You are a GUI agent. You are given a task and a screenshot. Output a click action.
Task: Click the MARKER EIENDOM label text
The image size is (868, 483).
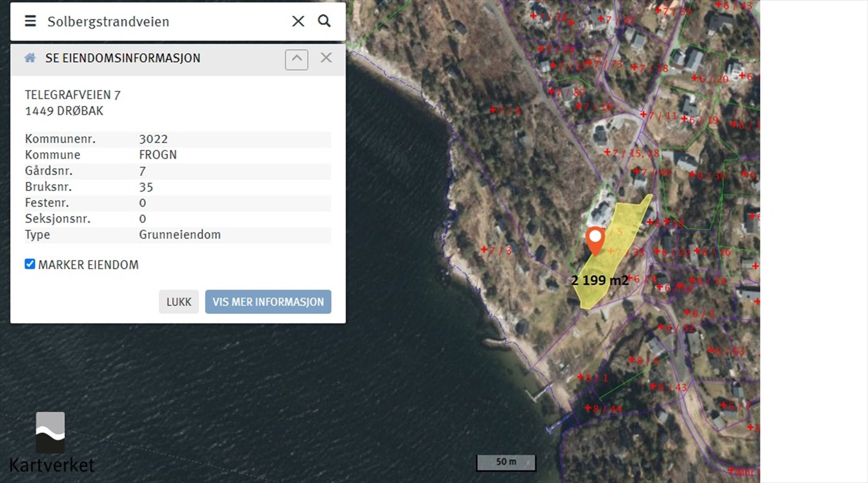[x=88, y=265]
